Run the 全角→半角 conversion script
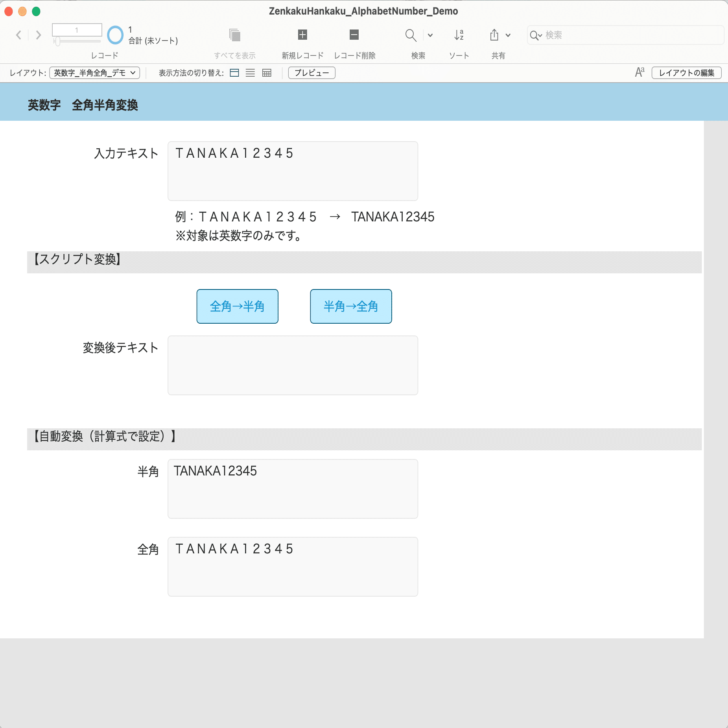This screenshot has width=728, height=728. click(237, 306)
